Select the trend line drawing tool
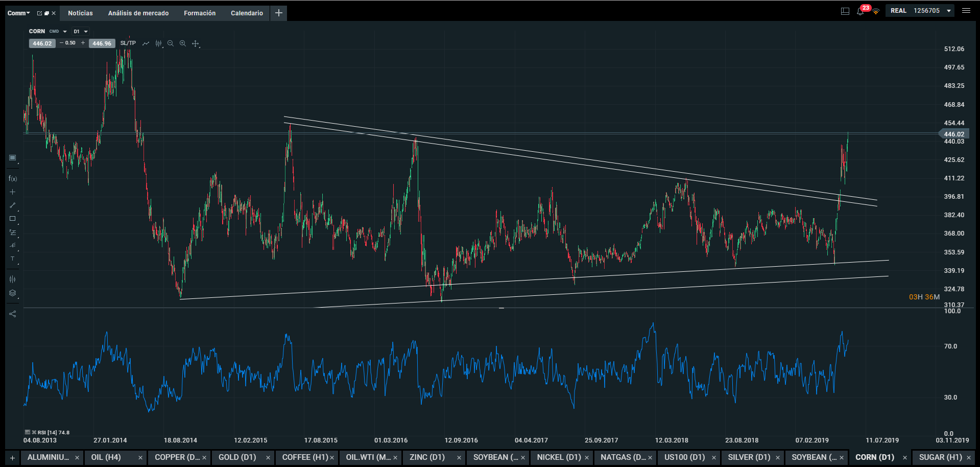The width and height of the screenshot is (980, 467). [13, 205]
